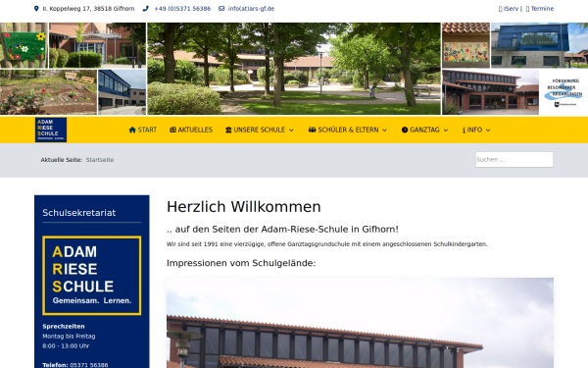Click the garden bed header photo
The width and height of the screenshot is (588, 368).
[48, 92]
